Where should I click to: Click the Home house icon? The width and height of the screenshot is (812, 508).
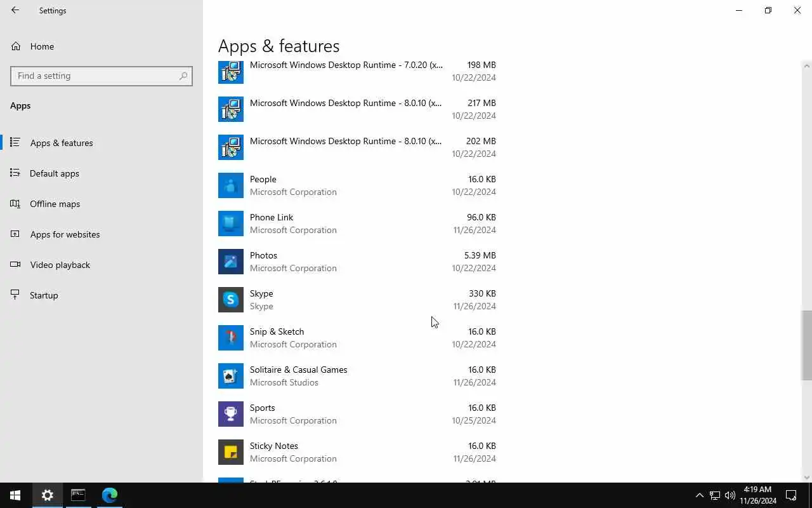click(16, 46)
